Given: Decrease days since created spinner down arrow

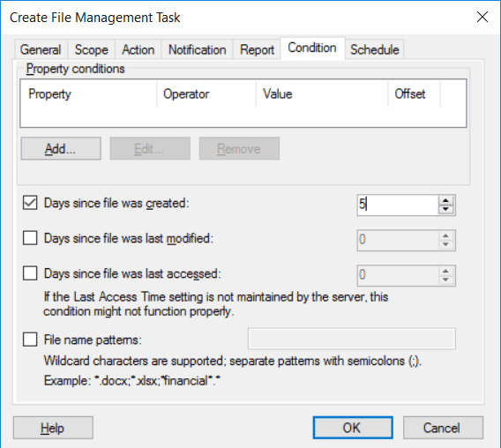Looking at the screenshot, I should point(445,210).
